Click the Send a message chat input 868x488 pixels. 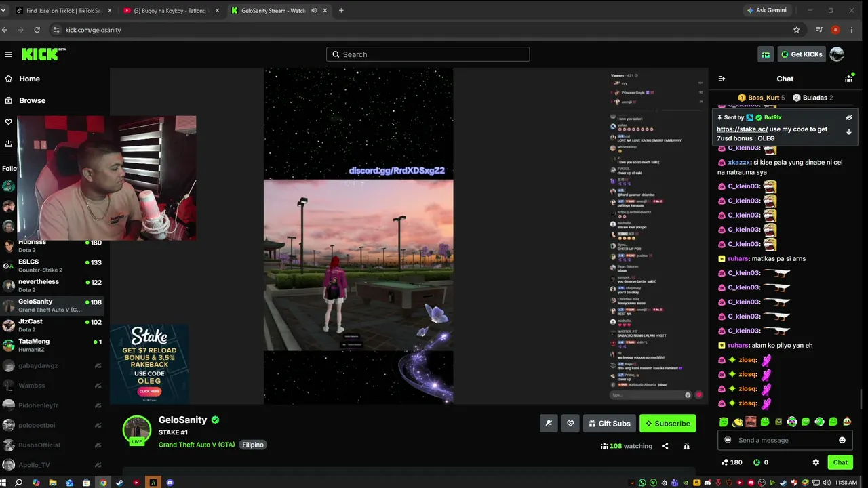click(785, 441)
